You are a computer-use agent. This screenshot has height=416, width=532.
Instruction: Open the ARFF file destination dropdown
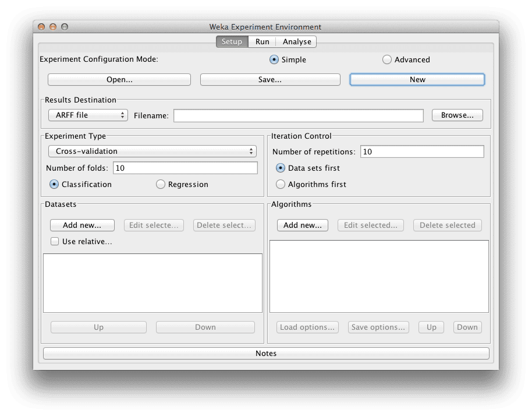pos(88,115)
